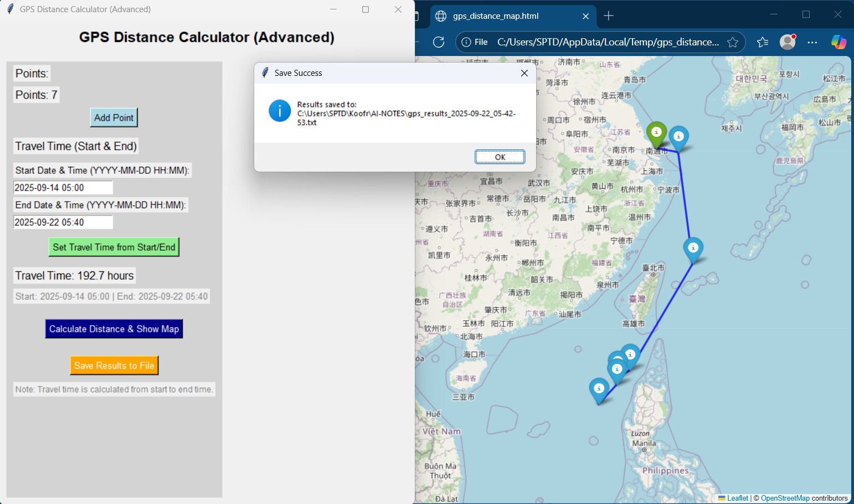Open Copilot from the browser toolbar icon
Screen dimensions: 854x504
click(839, 42)
